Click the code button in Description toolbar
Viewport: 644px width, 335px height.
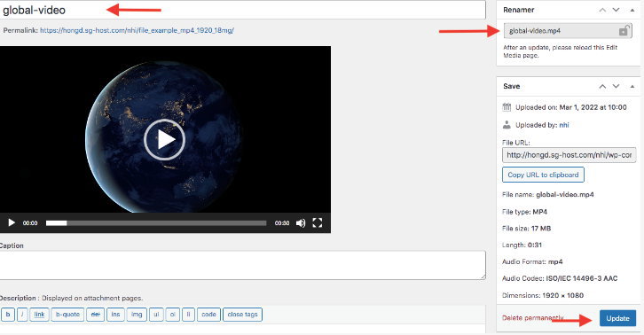pos(208,315)
